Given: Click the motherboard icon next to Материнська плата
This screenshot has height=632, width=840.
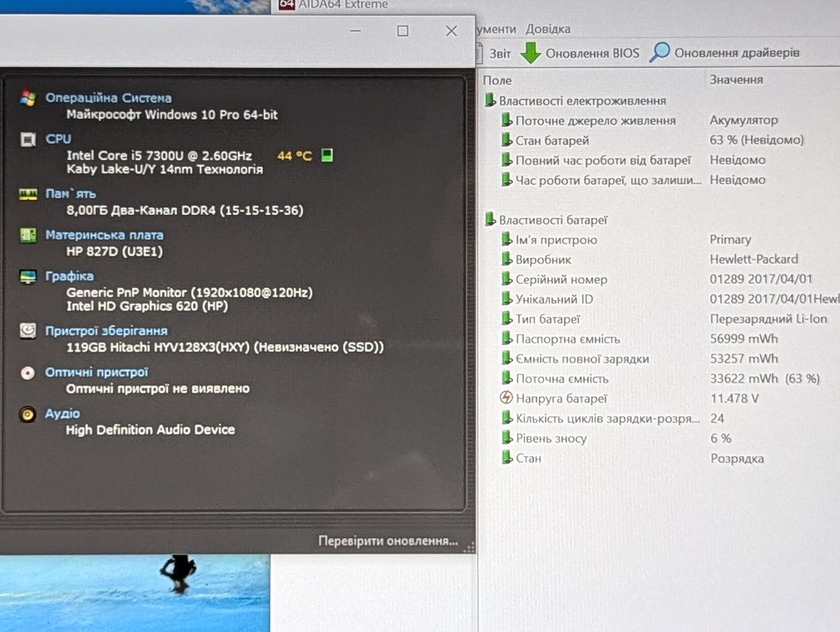Looking at the screenshot, I should tap(28, 235).
